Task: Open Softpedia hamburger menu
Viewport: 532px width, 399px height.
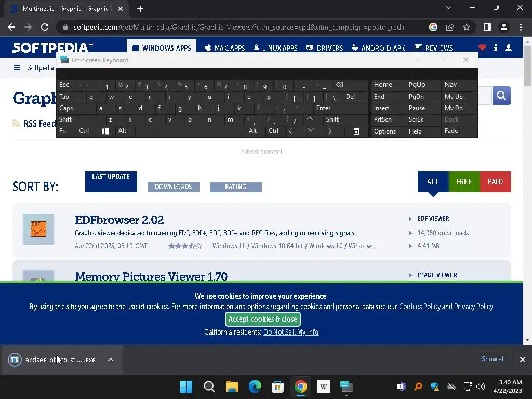Action: (x=17, y=68)
